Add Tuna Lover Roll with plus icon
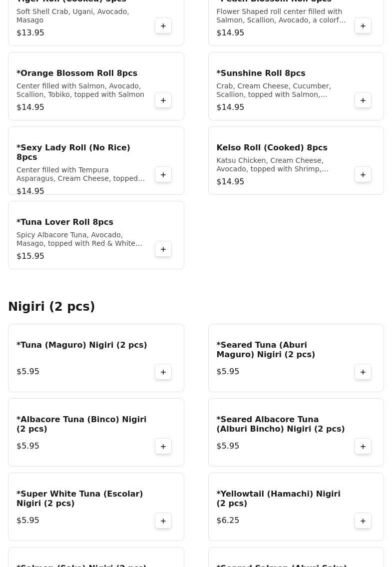This screenshot has height=567, width=392. pyautogui.click(x=163, y=249)
